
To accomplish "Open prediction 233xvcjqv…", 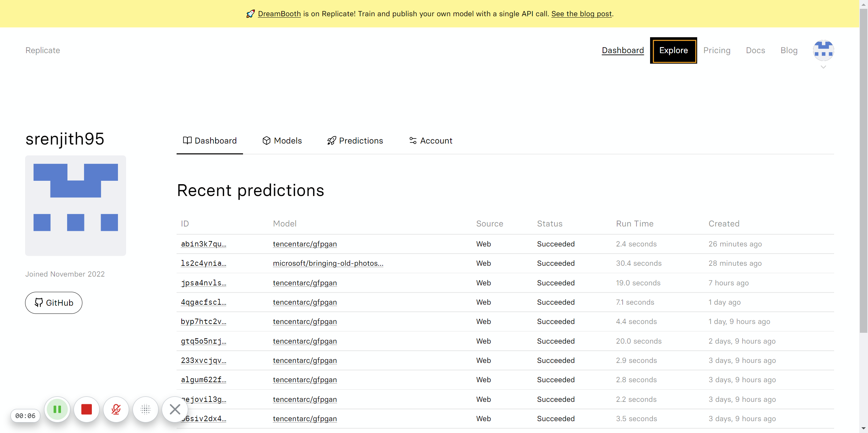I will click(x=203, y=360).
